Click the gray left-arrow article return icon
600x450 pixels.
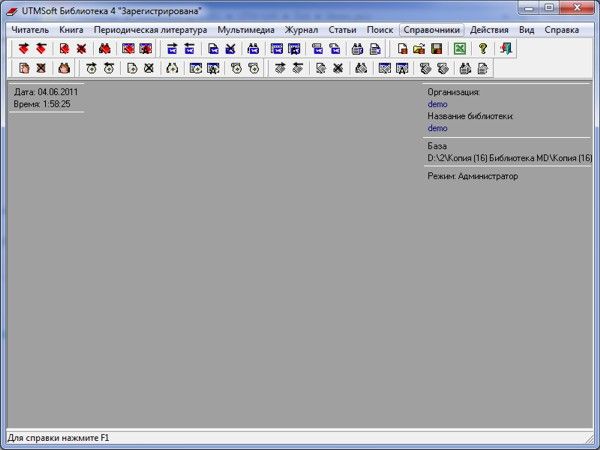(297, 68)
